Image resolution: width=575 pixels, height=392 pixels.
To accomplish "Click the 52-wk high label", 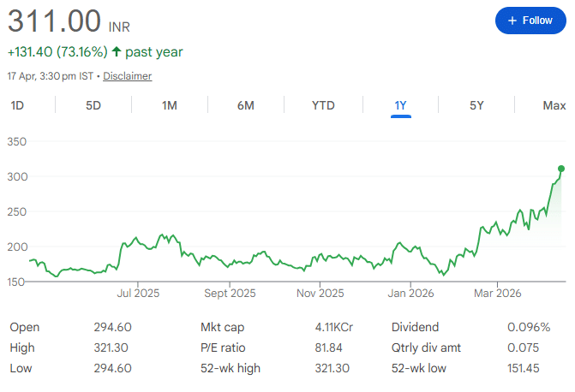I will [231, 368].
